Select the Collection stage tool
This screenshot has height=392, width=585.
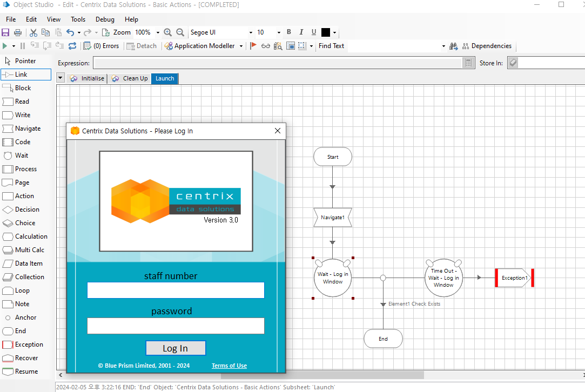[x=26, y=277]
